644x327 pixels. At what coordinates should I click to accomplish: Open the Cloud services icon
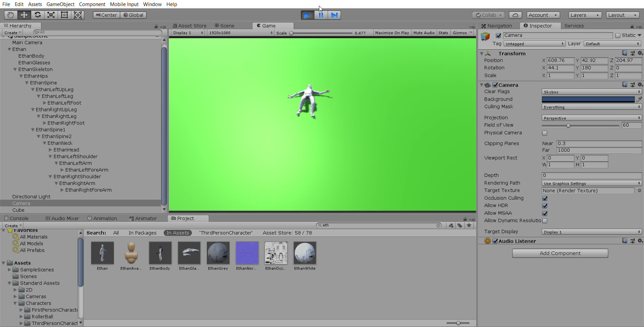click(x=515, y=15)
